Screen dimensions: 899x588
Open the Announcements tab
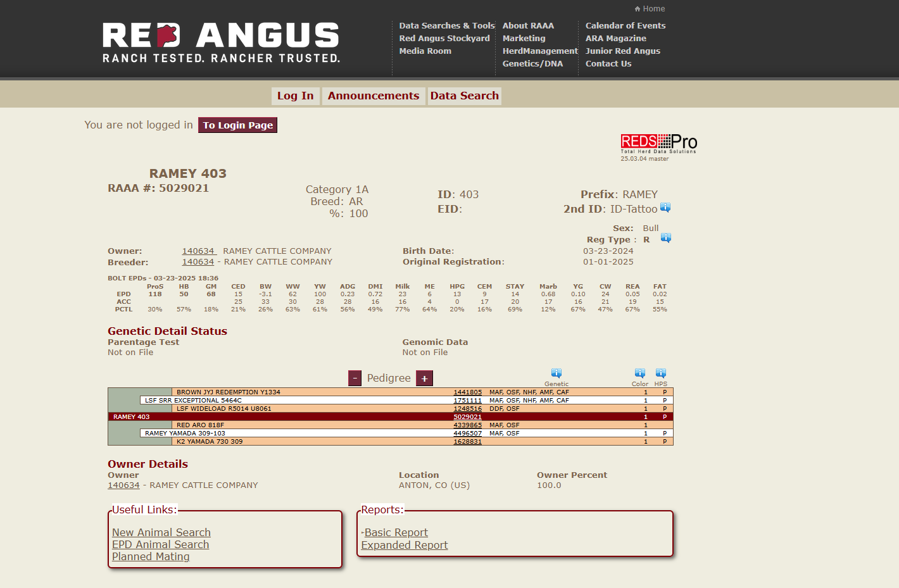coord(374,96)
